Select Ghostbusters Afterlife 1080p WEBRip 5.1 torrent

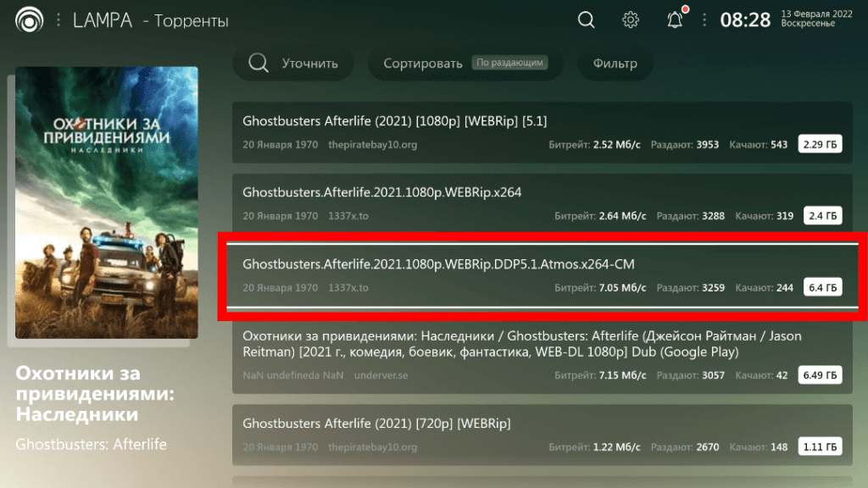(542, 132)
